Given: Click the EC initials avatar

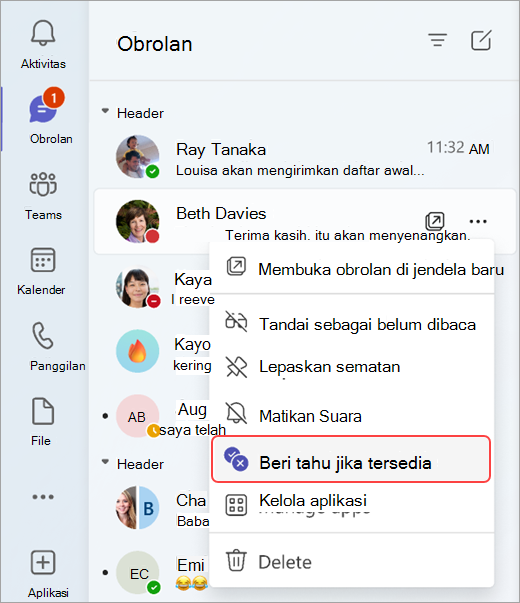Looking at the screenshot, I should [138, 573].
